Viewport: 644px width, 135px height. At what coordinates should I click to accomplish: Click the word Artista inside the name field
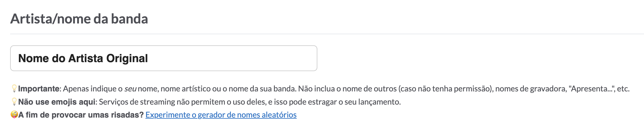(x=86, y=58)
